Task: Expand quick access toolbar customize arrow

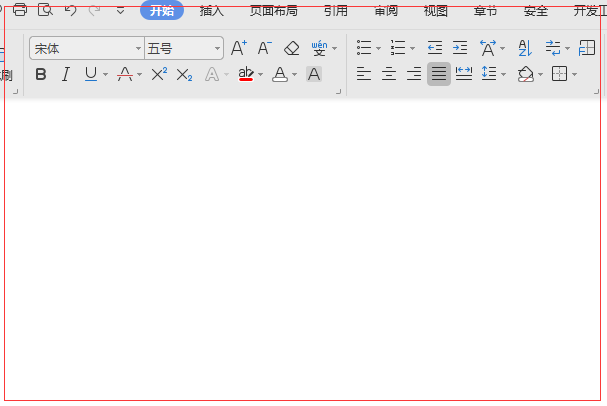Action: (120, 10)
